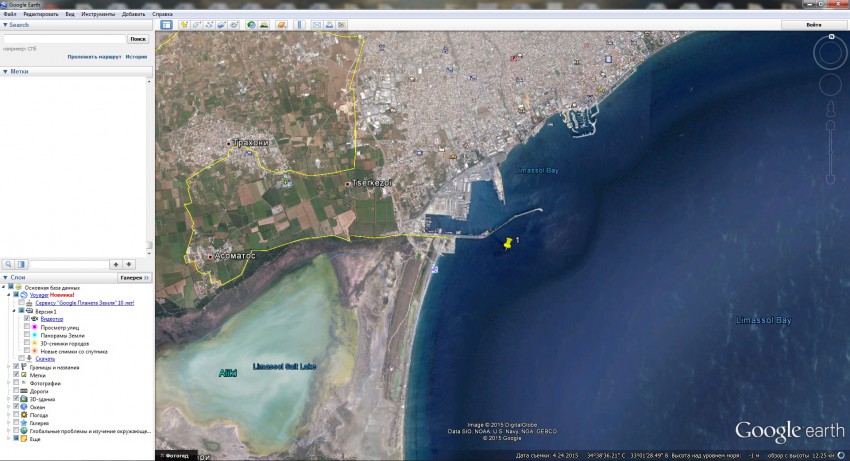Click the Add Placemark pushpin toolbar icon
Image resolution: width=850 pixels, height=461 pixels.
(x=184, y=24)
